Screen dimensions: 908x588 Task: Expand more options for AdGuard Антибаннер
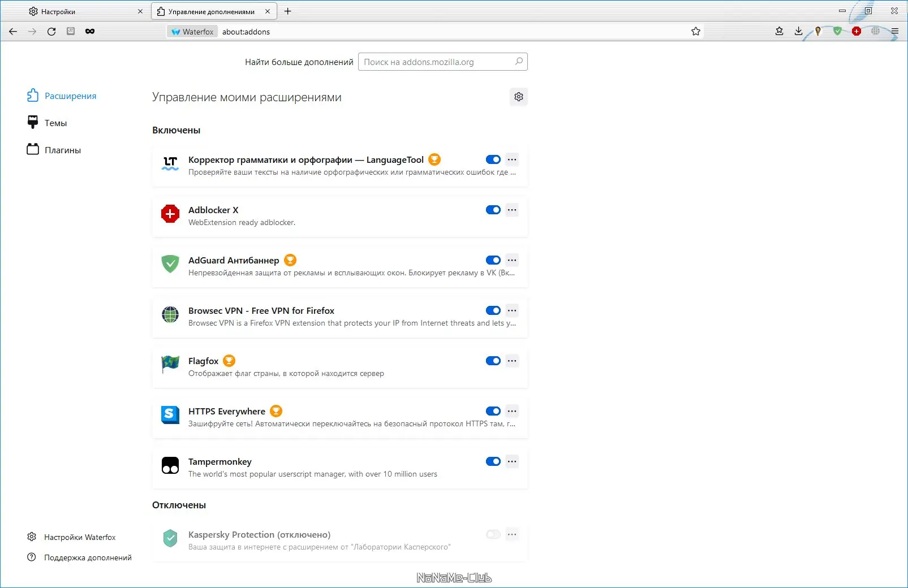512,260
